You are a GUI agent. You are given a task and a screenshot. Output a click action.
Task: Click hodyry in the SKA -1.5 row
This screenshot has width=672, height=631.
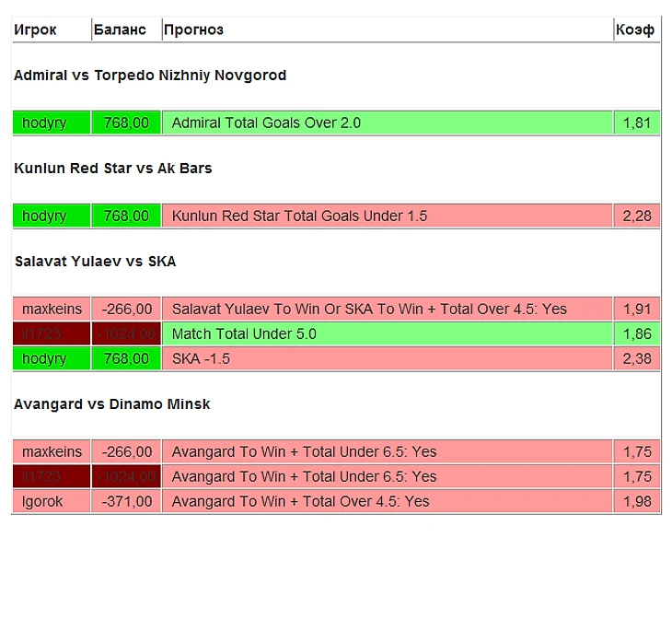(x=52, y=358)
